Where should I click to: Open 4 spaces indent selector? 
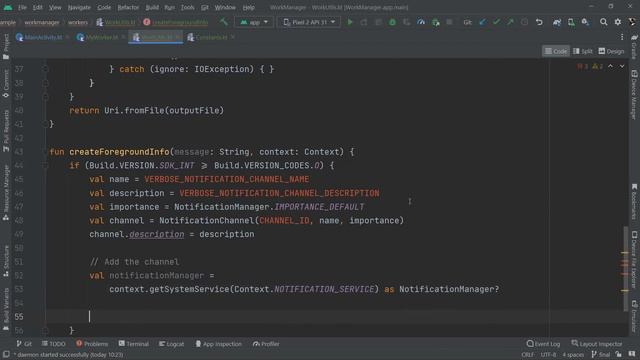coord(573,355)
